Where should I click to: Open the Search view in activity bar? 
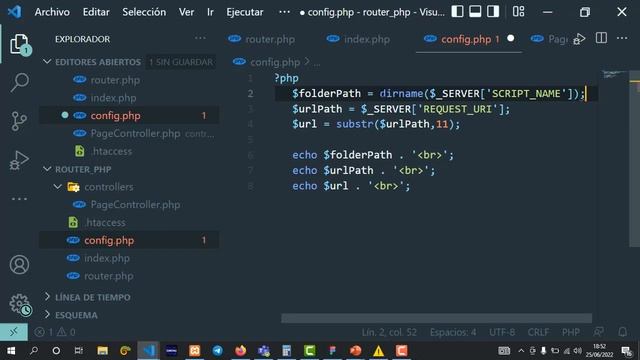tap(19, 83)
